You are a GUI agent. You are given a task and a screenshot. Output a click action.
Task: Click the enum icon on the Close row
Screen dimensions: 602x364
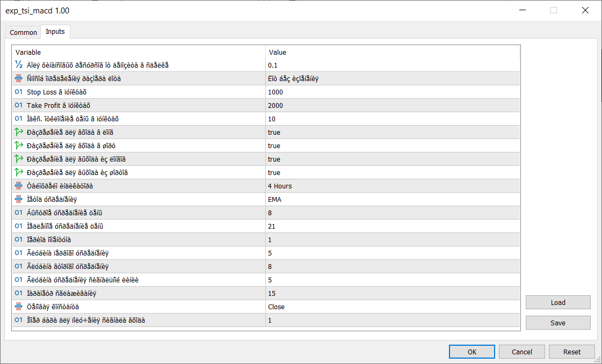coord(19,307)
